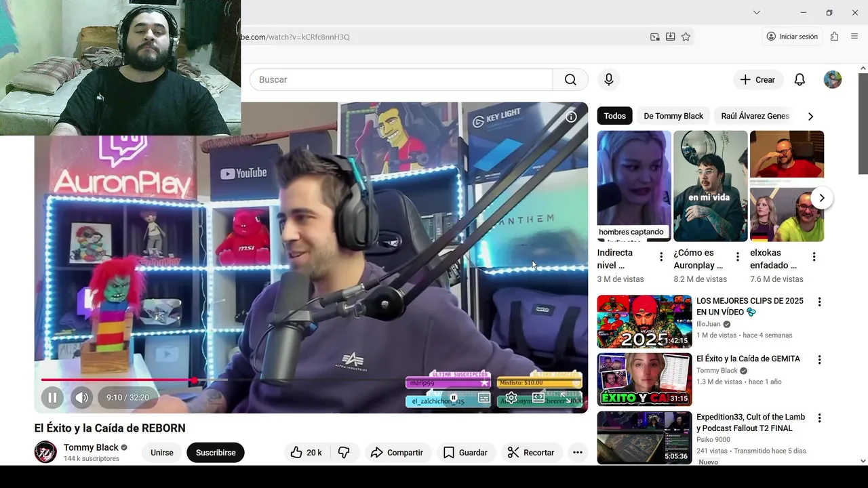Viewport: 868px width, 488px height.
Task: Click the search magnifier button
Action: (x=570, y=79)
